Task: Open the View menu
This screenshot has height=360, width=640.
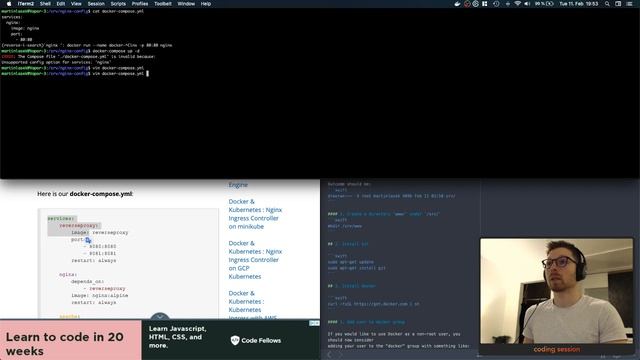Action: pyautogui.click(x=76, y=4)
